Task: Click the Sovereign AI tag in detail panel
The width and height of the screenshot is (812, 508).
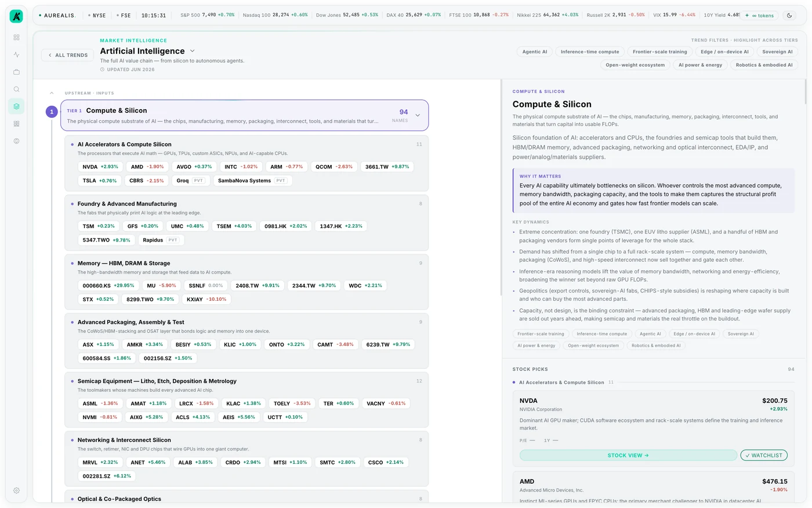Action: 741,334
